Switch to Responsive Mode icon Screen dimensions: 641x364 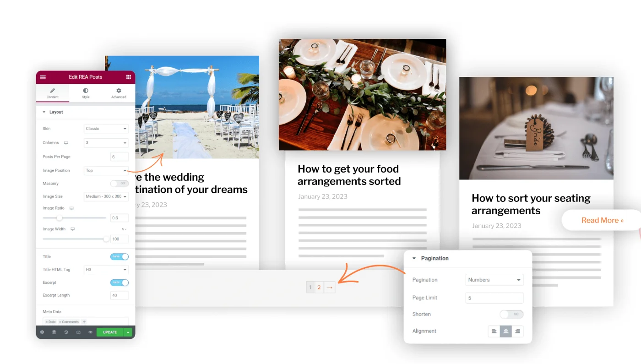(78, 332)
